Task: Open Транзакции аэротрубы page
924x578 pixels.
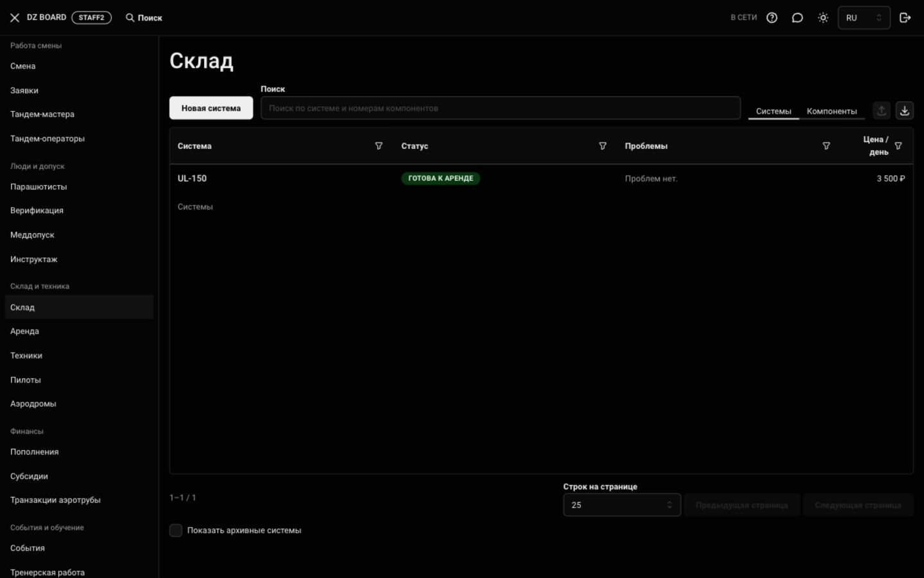Action: pyautogui.click(x=79, y=500)
